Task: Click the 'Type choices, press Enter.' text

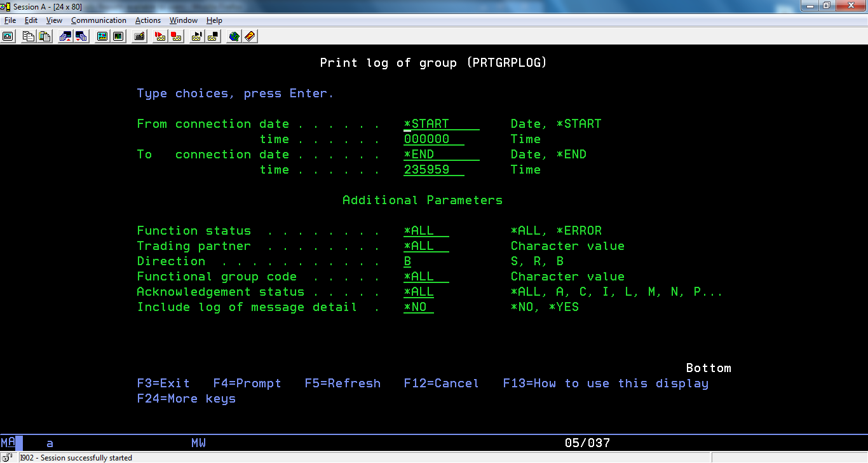Action: 235,93
